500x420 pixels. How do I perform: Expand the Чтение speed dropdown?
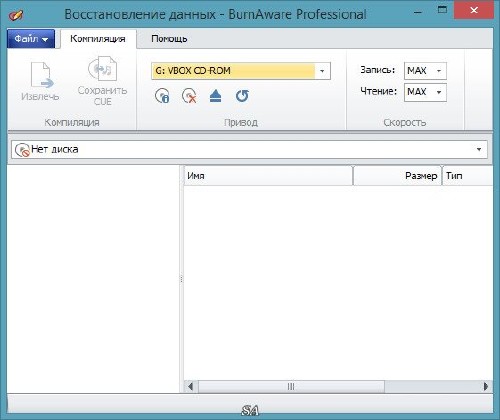tap(425, 92)
